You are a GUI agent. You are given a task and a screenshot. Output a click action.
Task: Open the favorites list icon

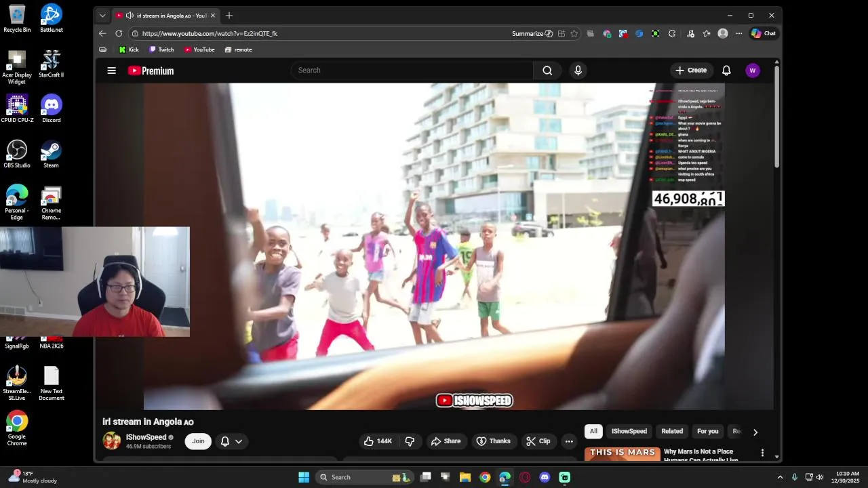[707, 33]
